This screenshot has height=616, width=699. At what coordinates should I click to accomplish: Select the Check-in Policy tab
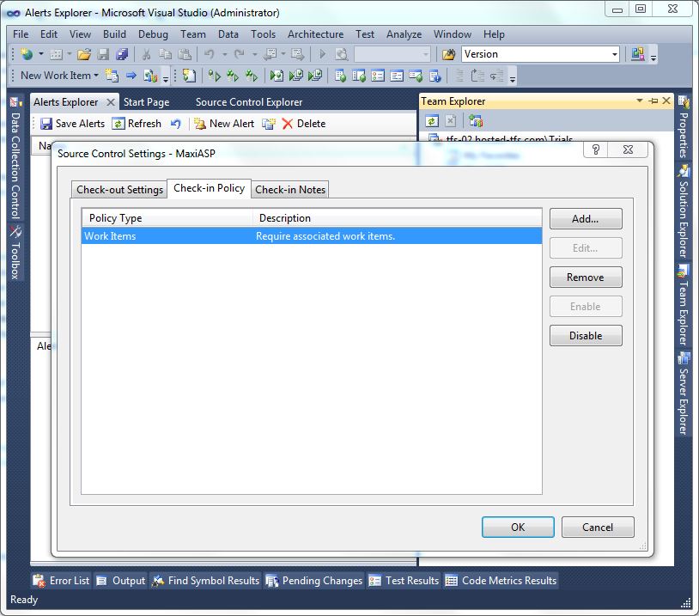[x=209, y=188]
